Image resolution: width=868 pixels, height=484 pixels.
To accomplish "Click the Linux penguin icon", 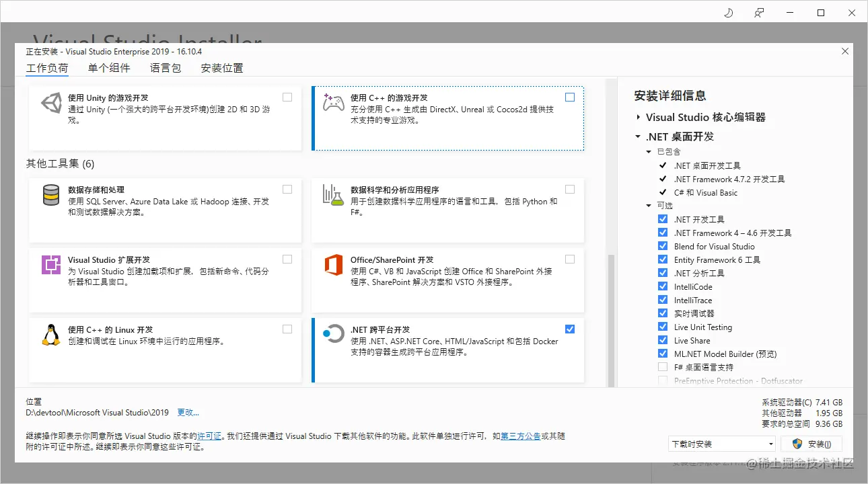I will 51,335.
